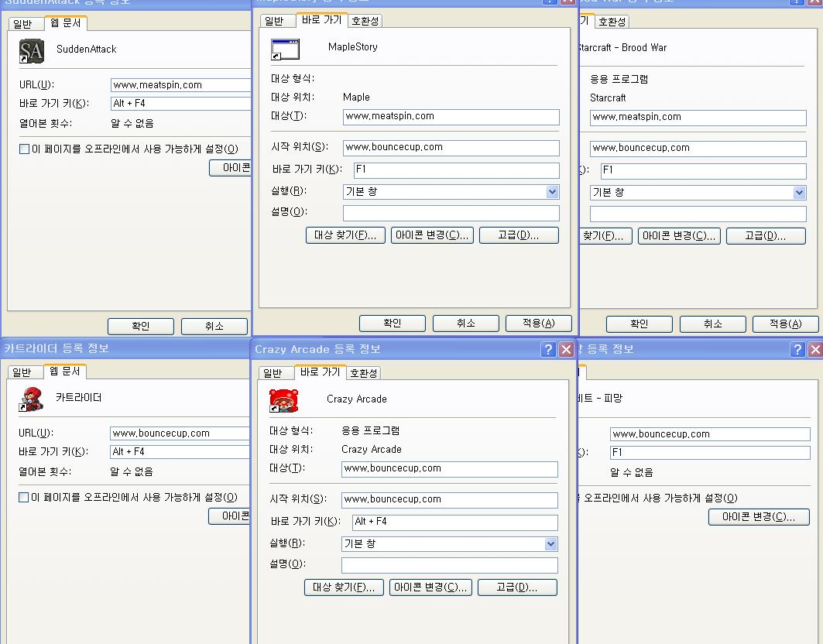The image size is (823, 644).
Task: Click 아이콘 변경 button in MapleStory window
Action: pyautogui.click(x=432, y=235)
